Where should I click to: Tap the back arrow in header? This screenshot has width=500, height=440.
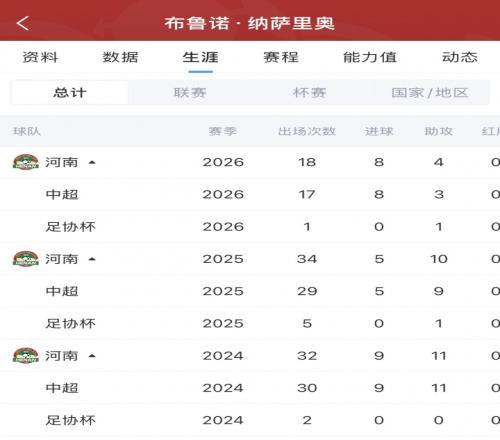(23, 23)
